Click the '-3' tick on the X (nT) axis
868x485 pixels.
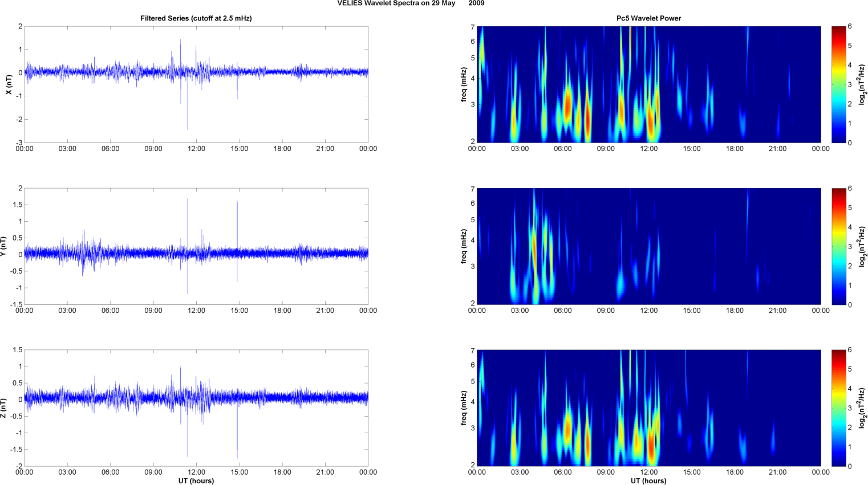[x=19, y=142]
